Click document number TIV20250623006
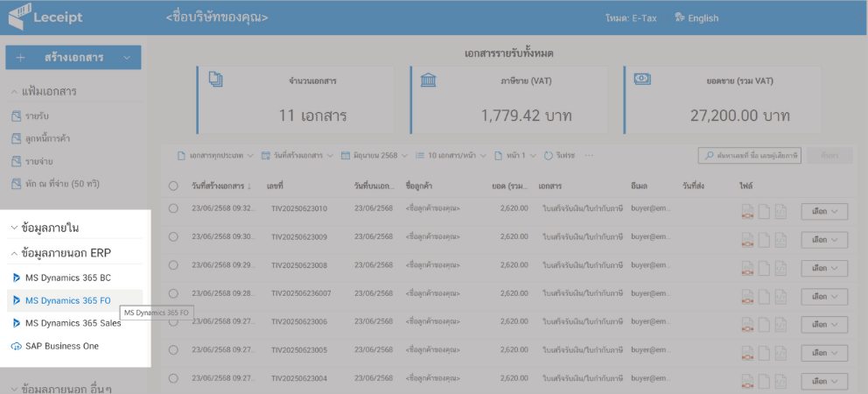Viewport: 868px width, 394px height. click(x=299, y=321)
